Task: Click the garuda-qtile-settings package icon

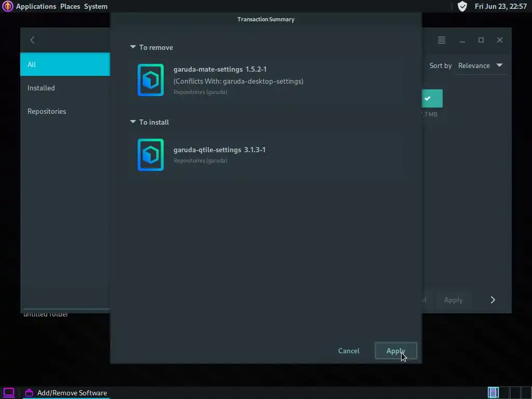Action: click(x=151, y=155)
